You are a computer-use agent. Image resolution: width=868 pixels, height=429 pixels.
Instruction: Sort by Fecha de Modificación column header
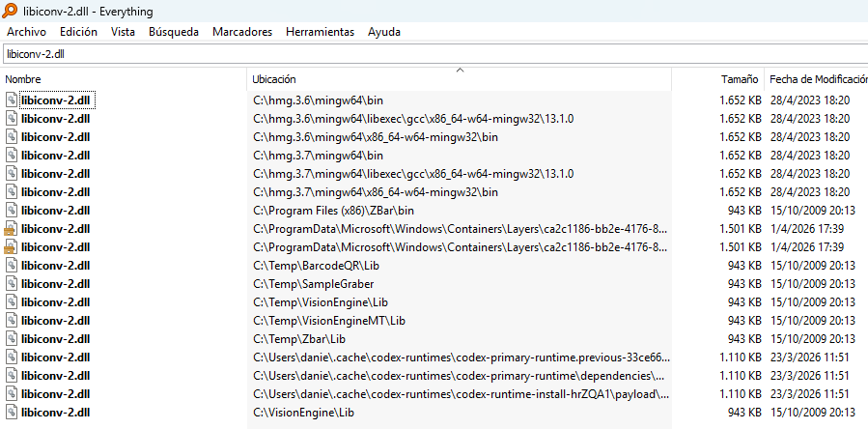(x=816, y=79)
